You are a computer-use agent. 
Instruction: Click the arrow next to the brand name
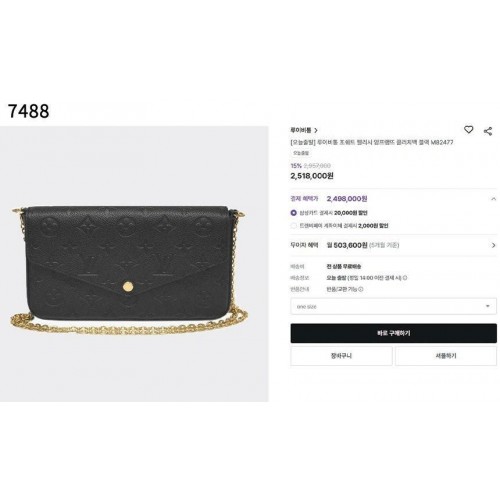[316, 130]
